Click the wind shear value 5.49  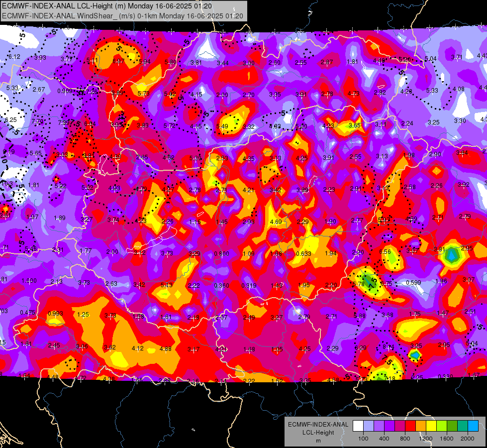222,126
